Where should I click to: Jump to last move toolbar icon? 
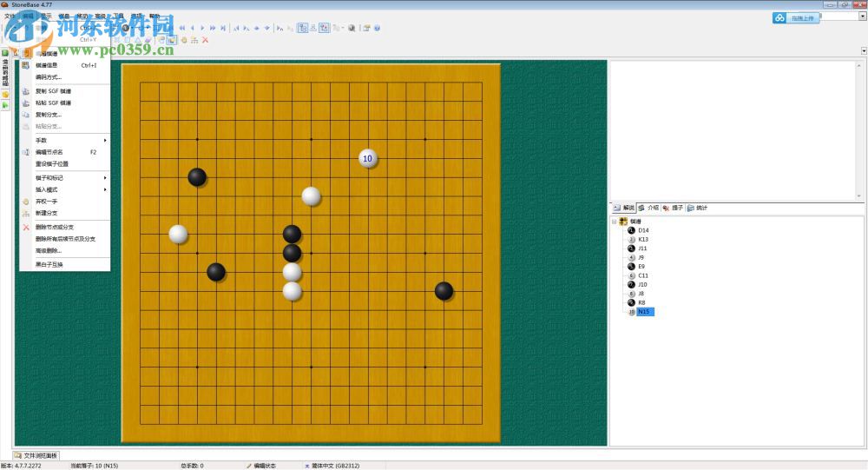click(x=223, y=28)
